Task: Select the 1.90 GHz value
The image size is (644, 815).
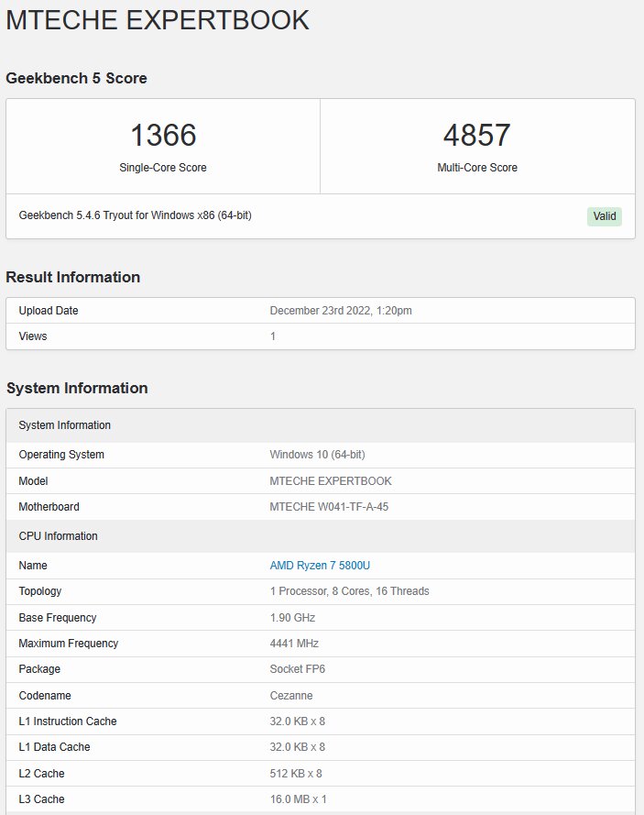Action: [292, 618]
